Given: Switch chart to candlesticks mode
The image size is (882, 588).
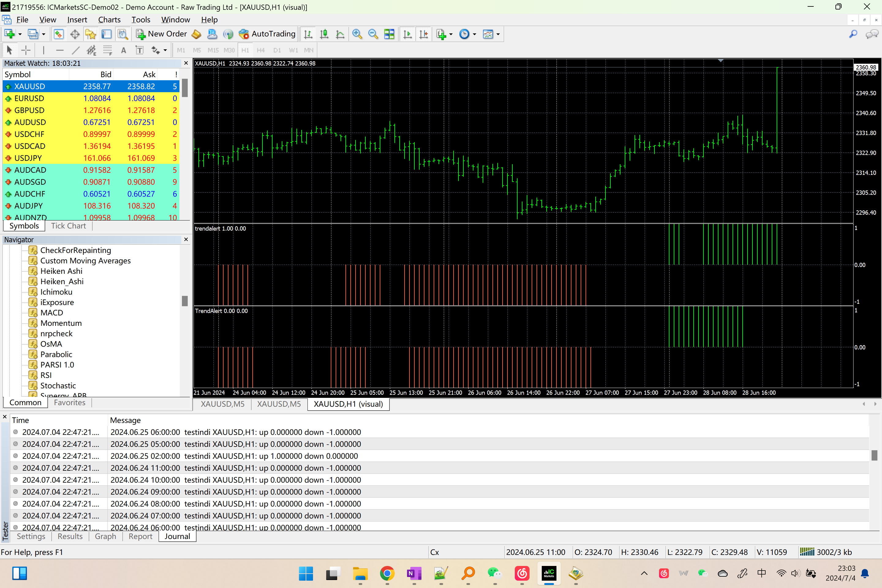Looking at the screenshot, I should [324, 34].
